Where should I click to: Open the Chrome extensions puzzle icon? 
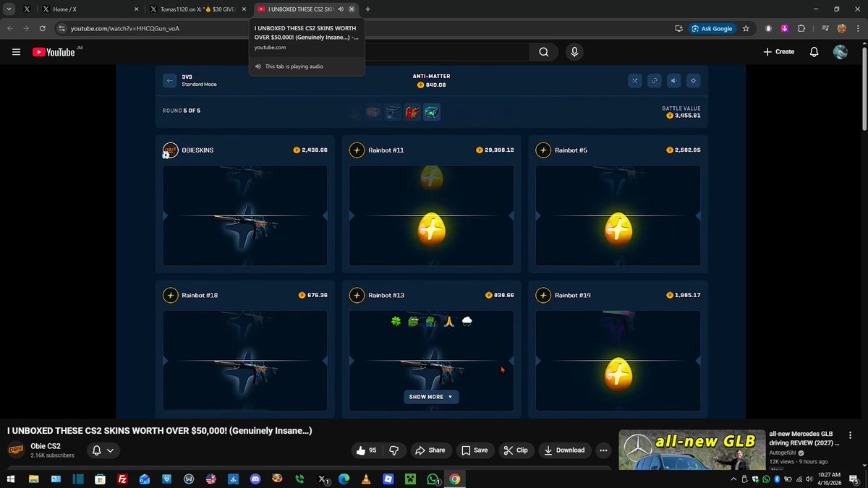(801, 29)
